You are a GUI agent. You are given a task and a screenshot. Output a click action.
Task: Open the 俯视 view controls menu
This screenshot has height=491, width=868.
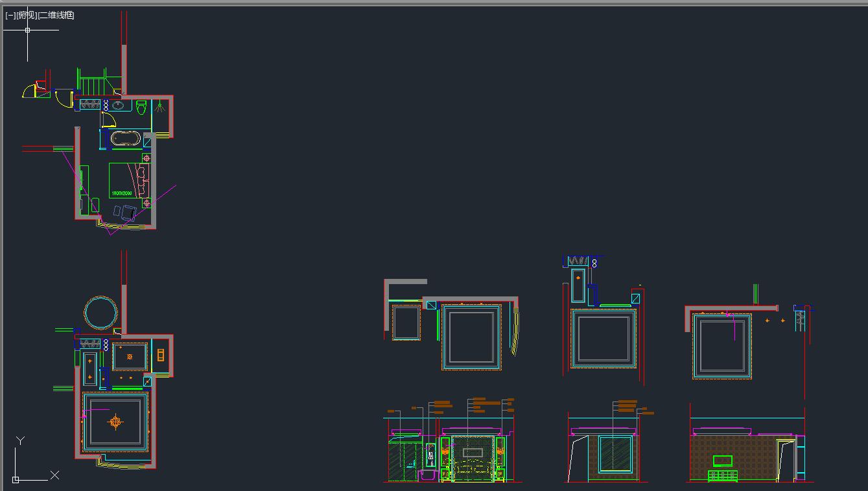(x=27, y=15)
